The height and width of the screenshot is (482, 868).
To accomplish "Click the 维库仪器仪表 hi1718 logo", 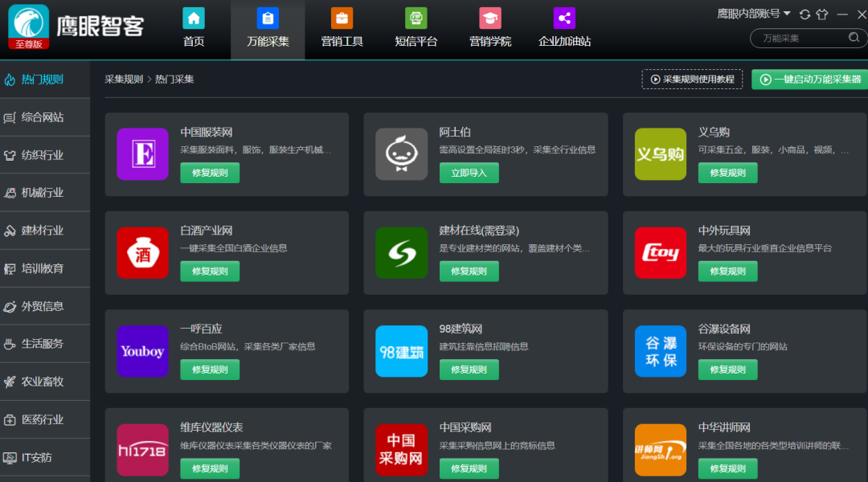I will click(143, 450).
